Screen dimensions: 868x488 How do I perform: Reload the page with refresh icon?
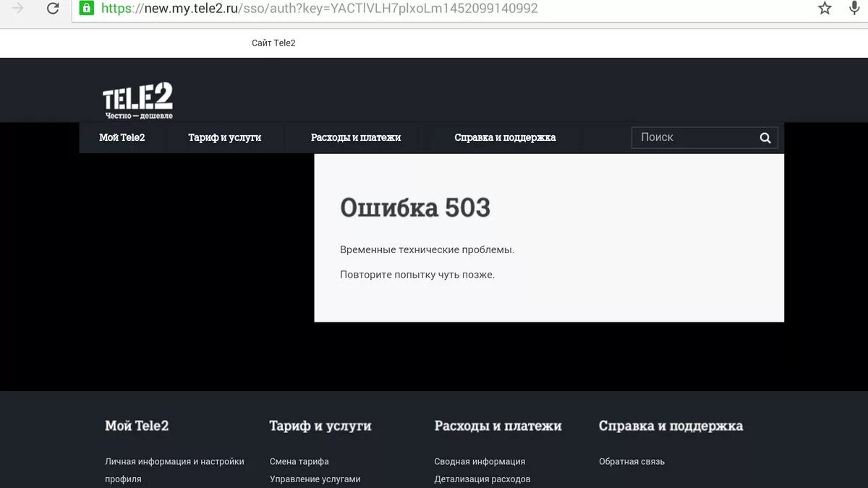53,9
